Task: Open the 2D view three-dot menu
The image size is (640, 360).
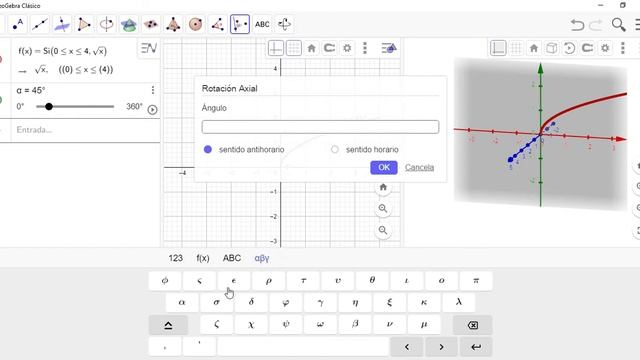Action: (365, 48)
